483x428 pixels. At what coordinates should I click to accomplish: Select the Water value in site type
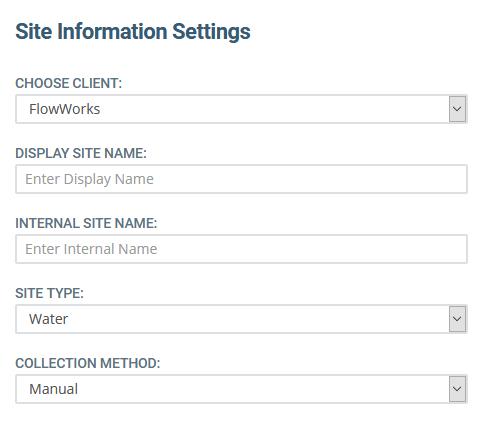pos(49,319)
